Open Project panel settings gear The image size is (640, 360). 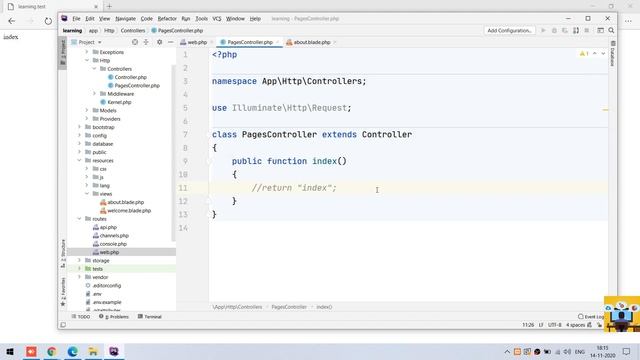point(159,42)
